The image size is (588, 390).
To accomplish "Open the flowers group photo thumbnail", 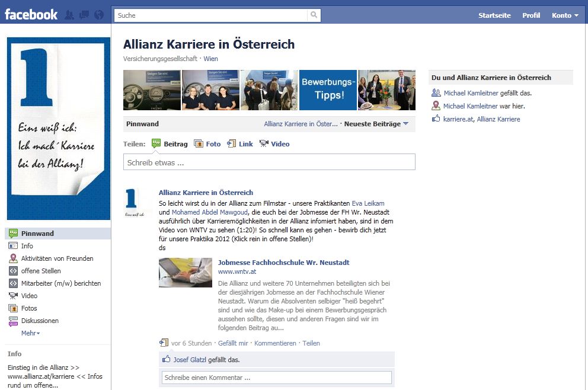I will [x=386, y=90].
